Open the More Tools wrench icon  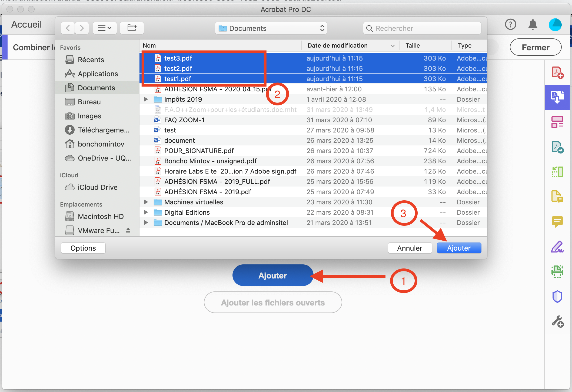tap(557, 321)
